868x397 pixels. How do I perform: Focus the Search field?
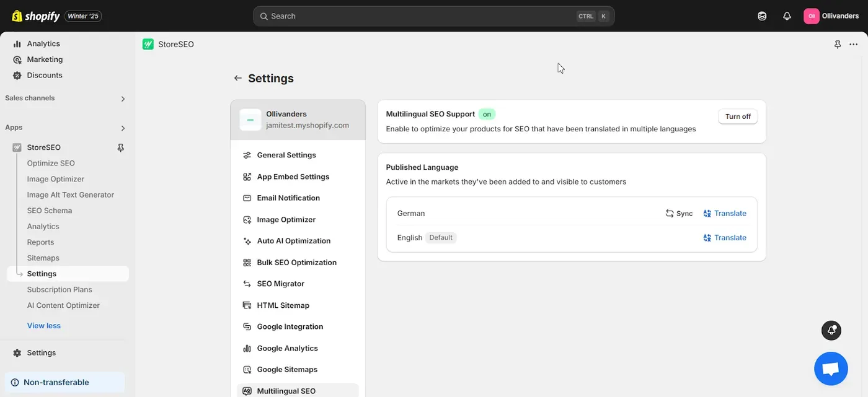(x=433, y=16)
